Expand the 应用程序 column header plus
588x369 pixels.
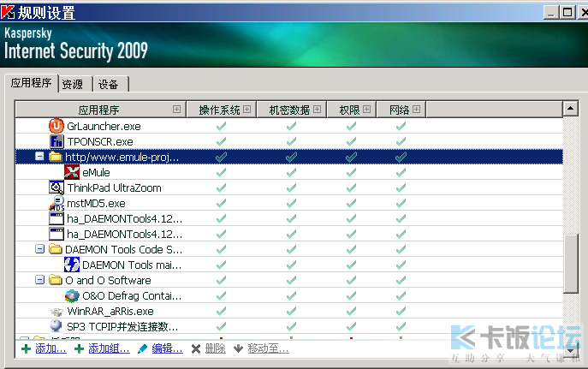(x=176, y=109)
